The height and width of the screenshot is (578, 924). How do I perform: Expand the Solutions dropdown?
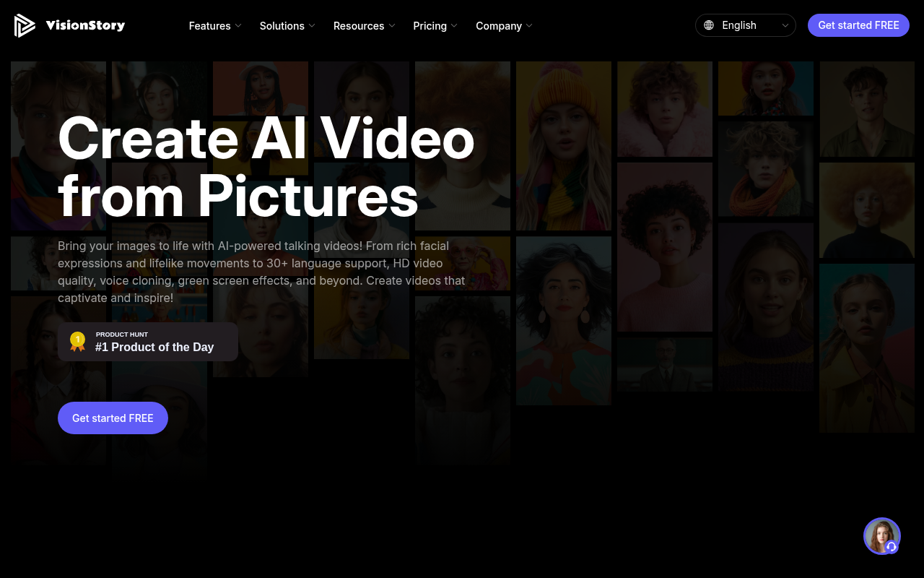pyautogui.click(x=311, y=26)
